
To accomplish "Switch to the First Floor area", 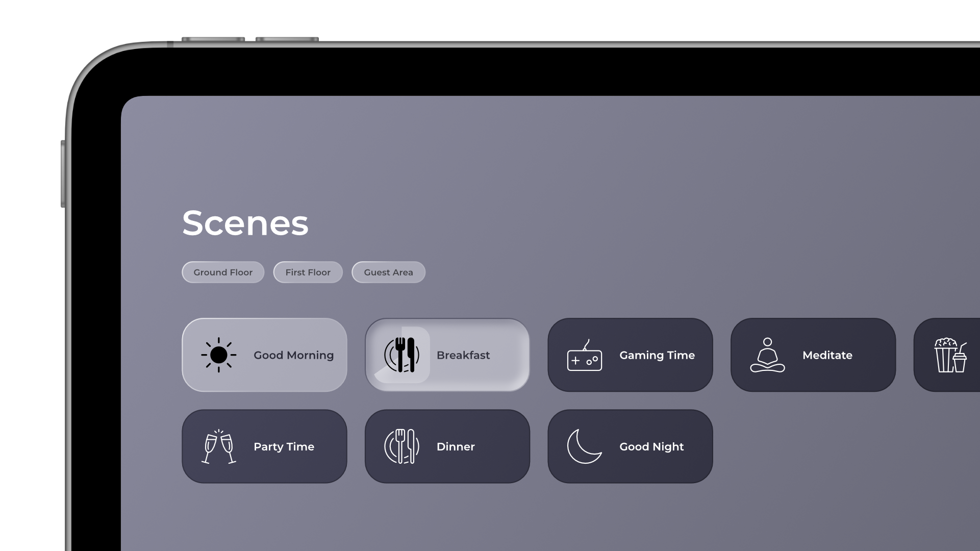I will [x=308, y=272].
